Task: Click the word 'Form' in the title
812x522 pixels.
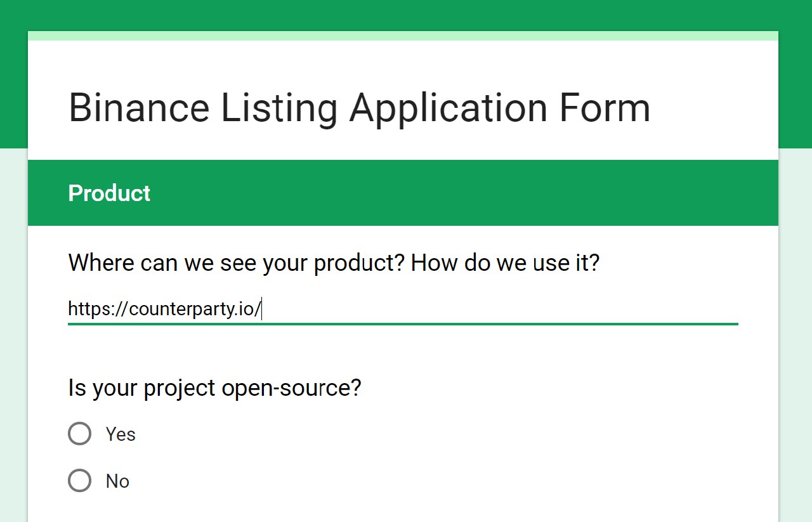Action: tap(605, 108)
